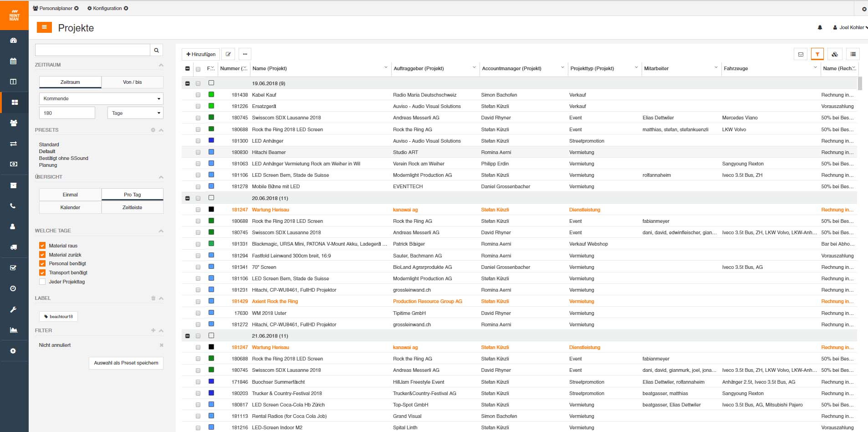This screenshot has height=432, width=868.
Task: Switch to the 'Von / bis' tab
Action: pyautogui.click(x=133, y=82)
